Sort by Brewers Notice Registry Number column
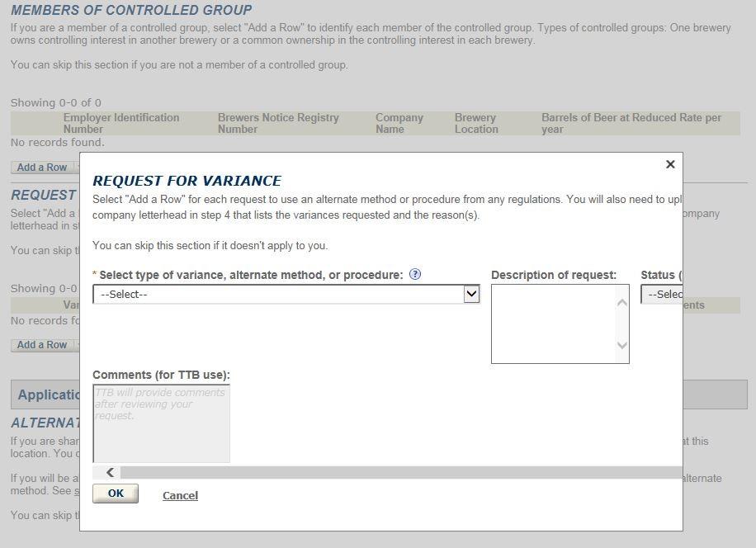The image size is (756, 548). pyautogui.click(x=278, y=123)
